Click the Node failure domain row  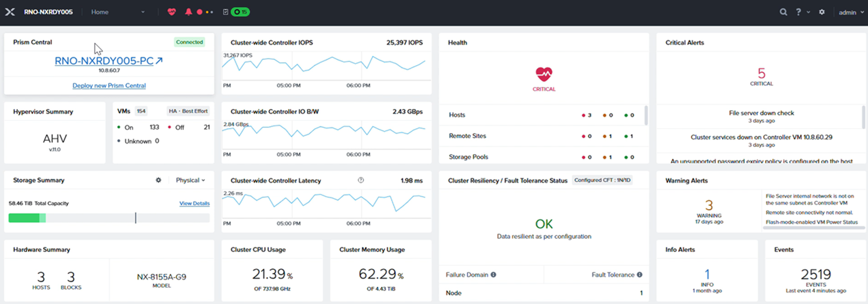(544, 293)
